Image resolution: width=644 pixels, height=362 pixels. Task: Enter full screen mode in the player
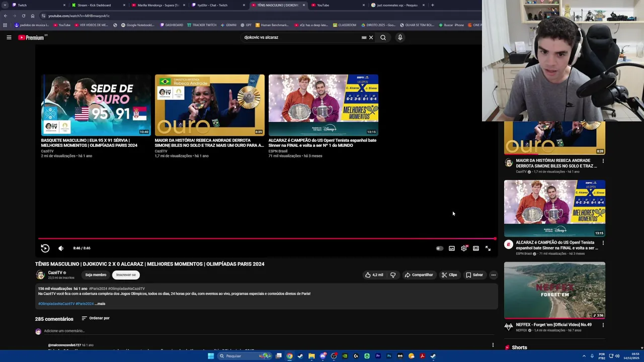[488, 248]
